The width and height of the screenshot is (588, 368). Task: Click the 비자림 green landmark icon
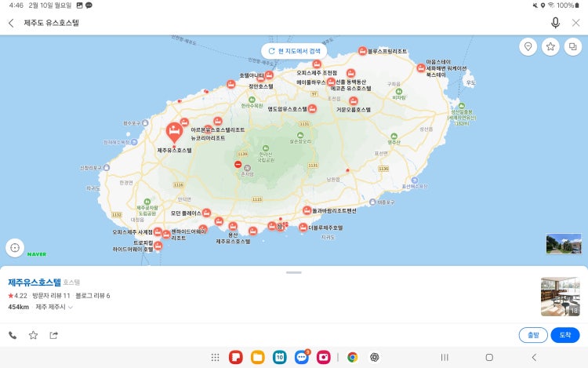coord(399,92)
